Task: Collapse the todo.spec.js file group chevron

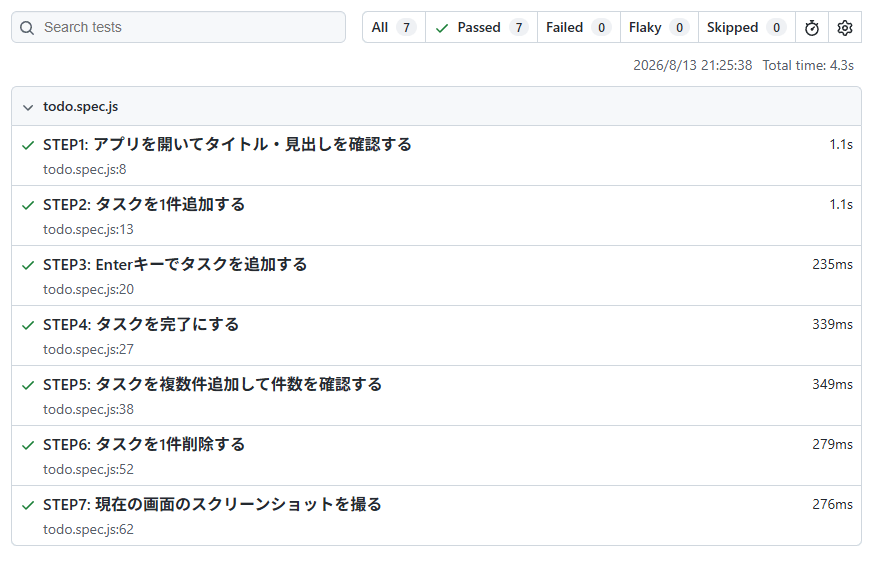Action: pyautogui.click(x=28, y=107)
